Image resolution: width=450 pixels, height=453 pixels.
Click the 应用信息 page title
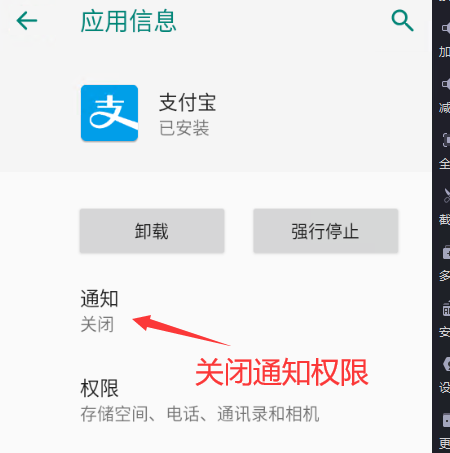point(128,21)
